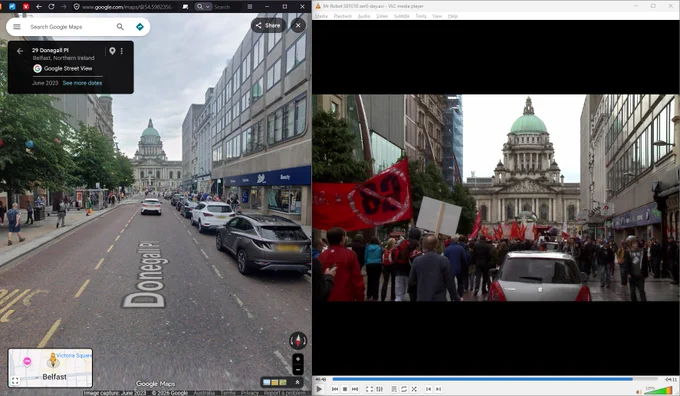Open the VLC Tools menu

(421, 16)
